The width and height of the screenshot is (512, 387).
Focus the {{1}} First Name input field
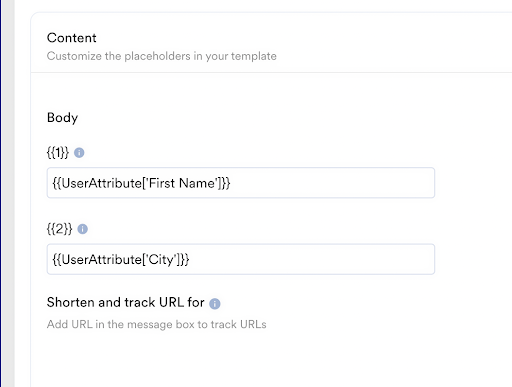pyautogui.click(x=241, y=183)
